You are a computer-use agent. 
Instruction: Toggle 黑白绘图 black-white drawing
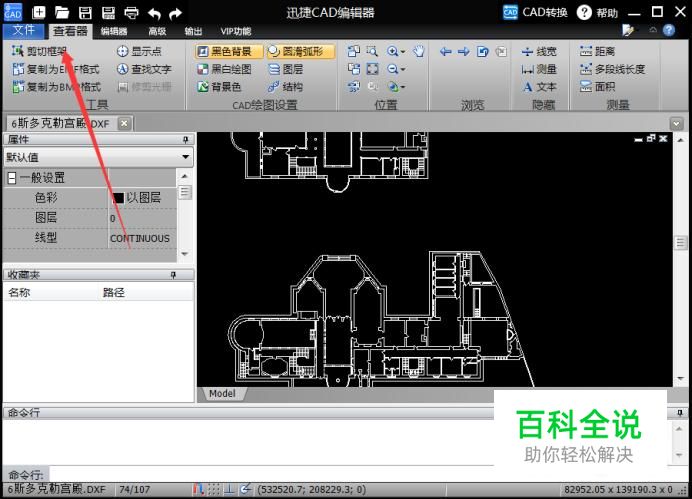225,69
